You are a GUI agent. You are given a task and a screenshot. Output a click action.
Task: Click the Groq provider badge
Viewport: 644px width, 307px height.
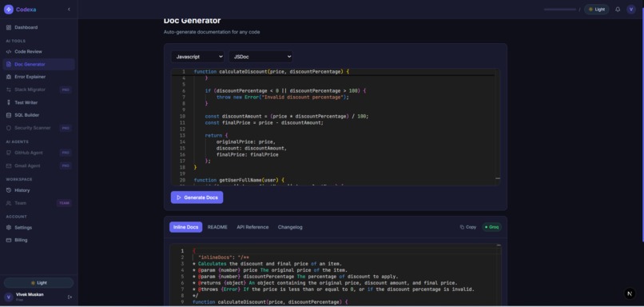click(x=491, y=227)
